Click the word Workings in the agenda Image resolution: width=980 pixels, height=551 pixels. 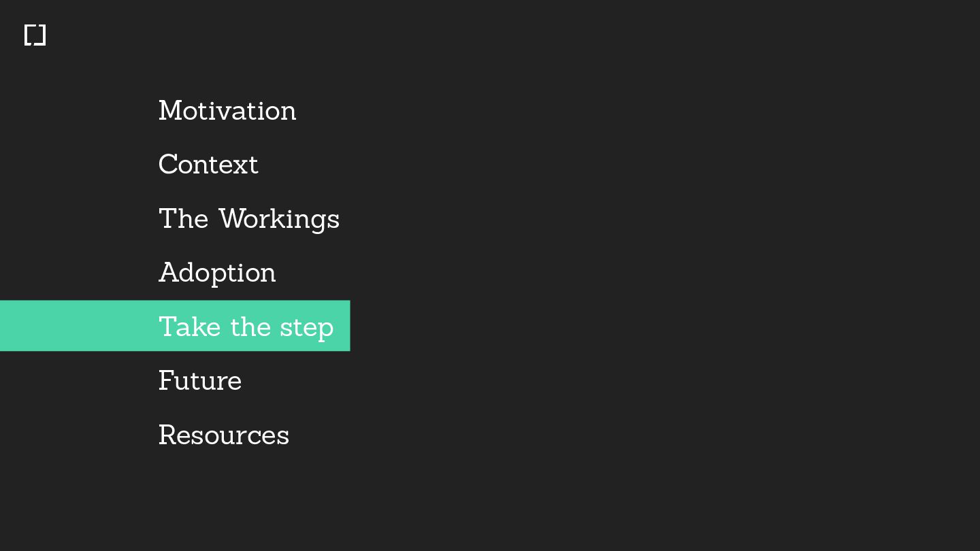pos(279,219)
